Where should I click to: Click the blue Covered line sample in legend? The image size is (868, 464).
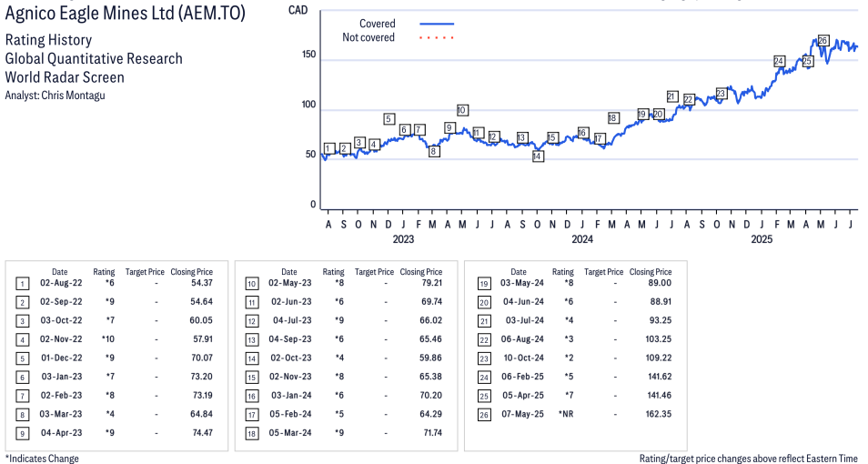(x=437, y=24)
